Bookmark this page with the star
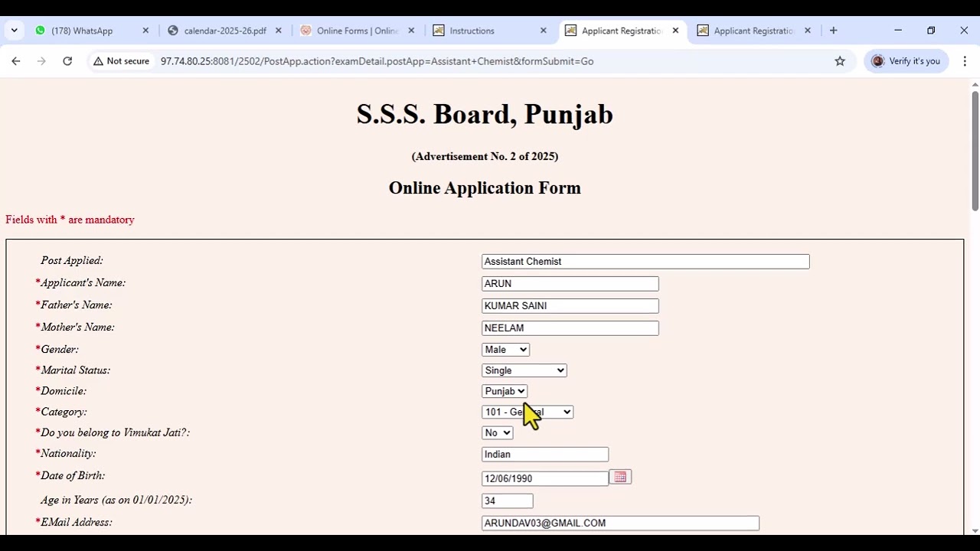The image size is (980, 551). pos(840,61)
